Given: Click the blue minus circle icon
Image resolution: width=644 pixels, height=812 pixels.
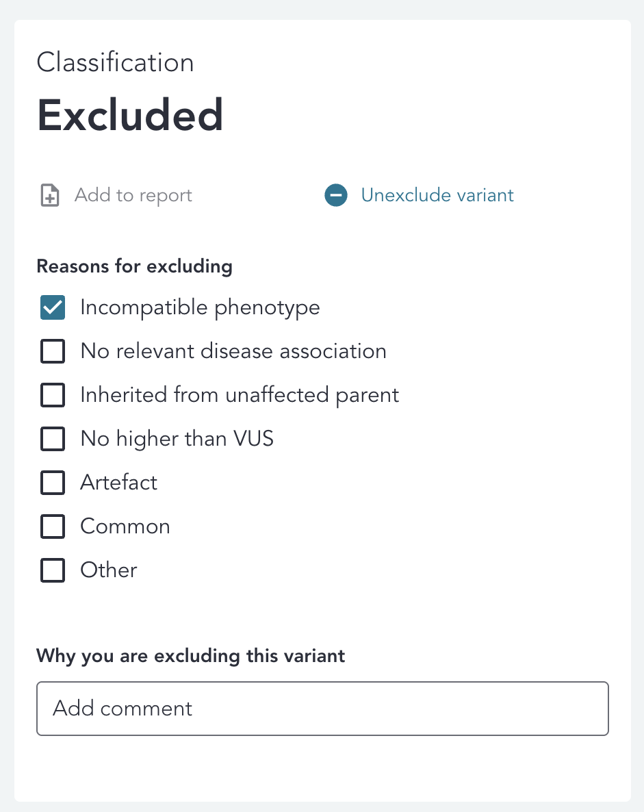Looking at the screenshot, I should [x=336, y=195].
